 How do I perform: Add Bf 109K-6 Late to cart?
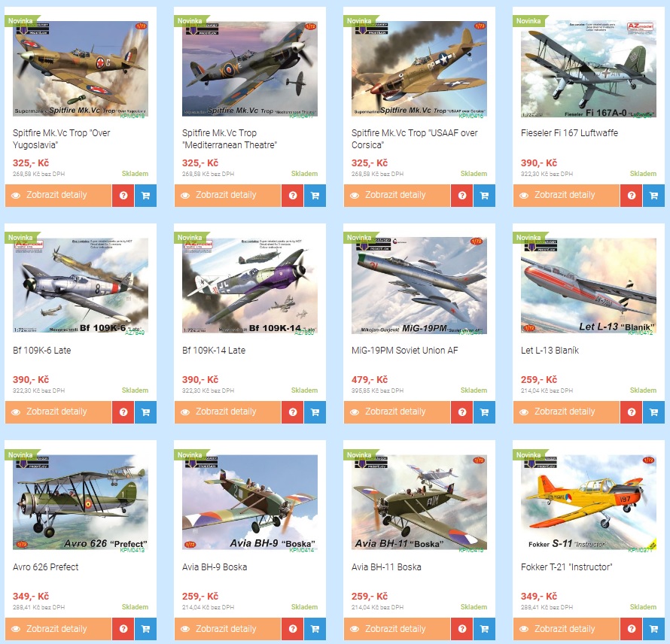coord(146,412)
